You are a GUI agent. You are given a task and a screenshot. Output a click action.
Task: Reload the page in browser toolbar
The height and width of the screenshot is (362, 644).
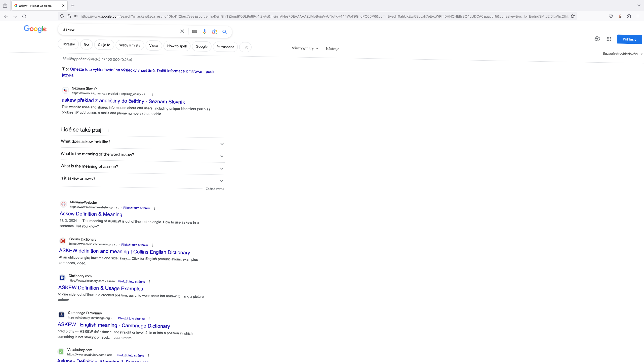[x=24, y=16]
